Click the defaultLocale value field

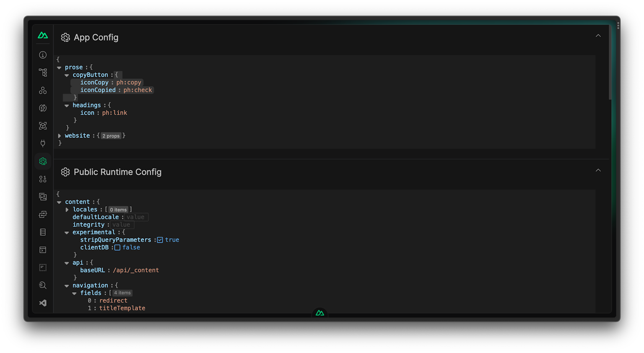coord(137,217)
